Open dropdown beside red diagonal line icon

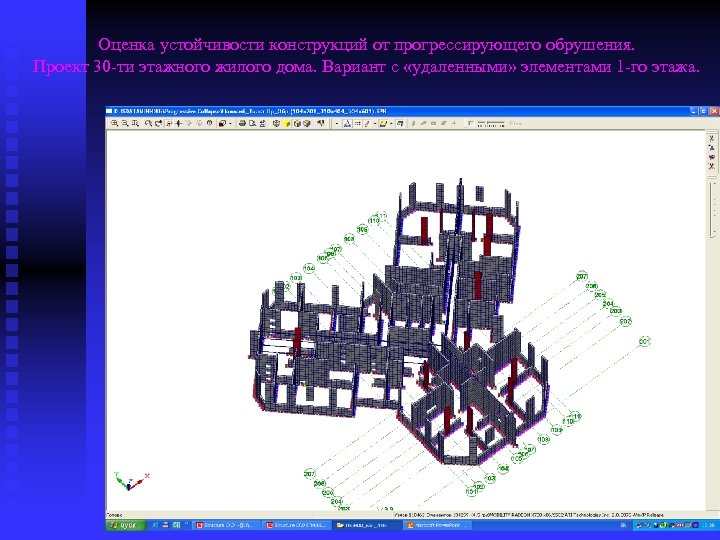point(375,124)
